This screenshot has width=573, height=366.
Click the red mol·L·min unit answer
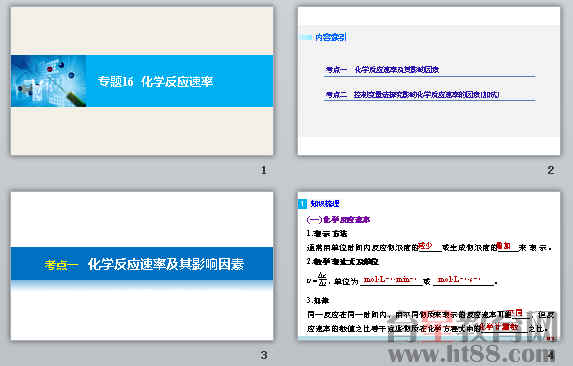point(390,280)
